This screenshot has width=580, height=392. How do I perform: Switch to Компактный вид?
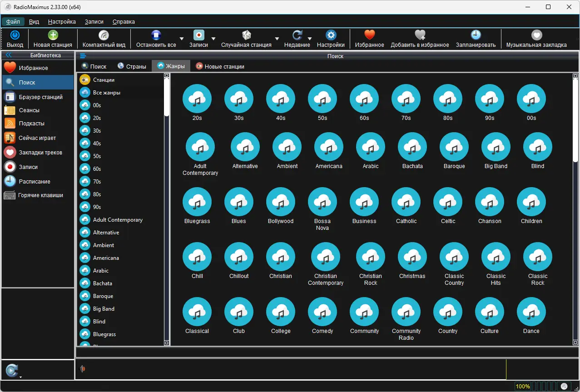pos(104,35)
